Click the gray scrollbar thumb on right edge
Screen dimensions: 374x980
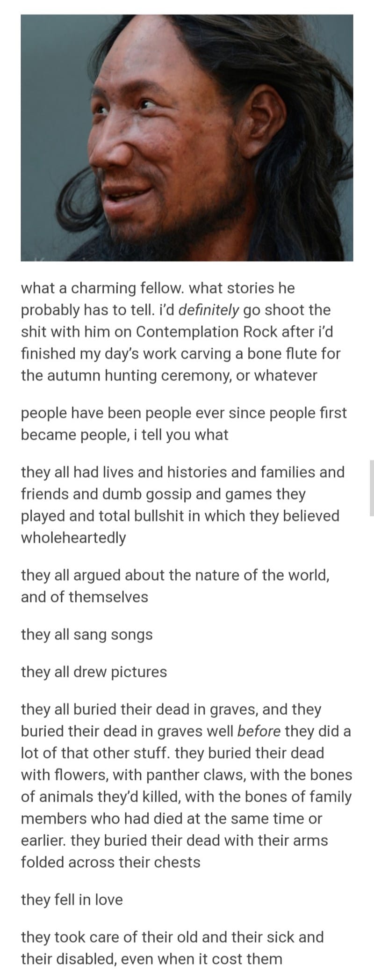[372, 488]
